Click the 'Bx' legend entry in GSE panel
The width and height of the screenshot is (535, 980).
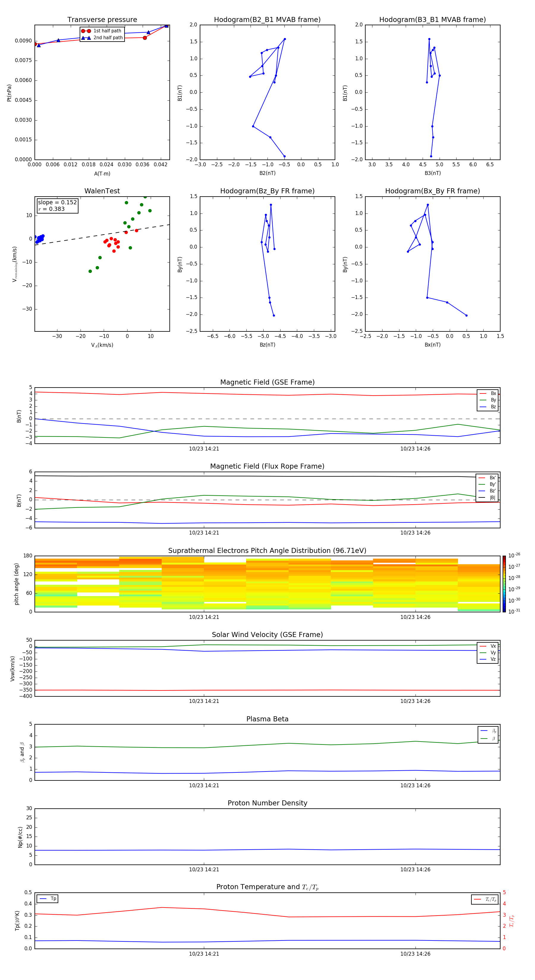tap(488, 393)
